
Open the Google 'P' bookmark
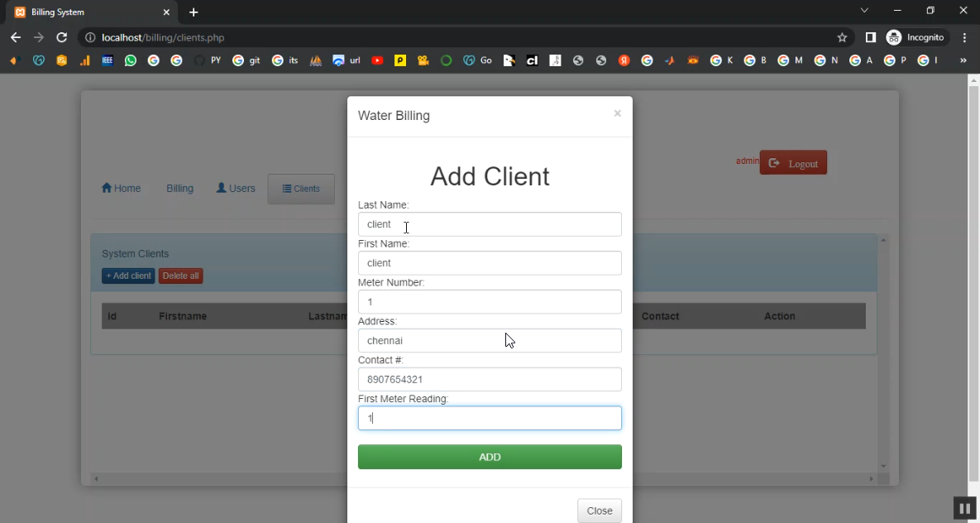[x=895, y=60]
